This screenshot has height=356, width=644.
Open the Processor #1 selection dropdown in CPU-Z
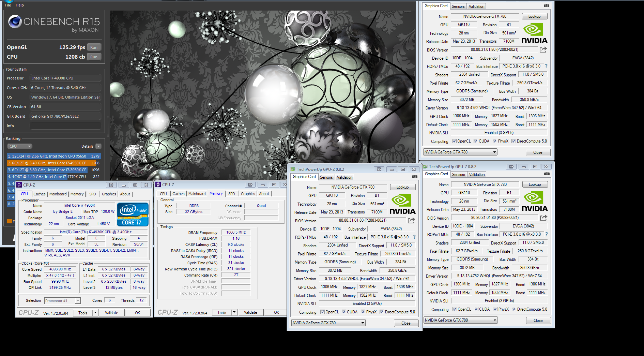(x=62, y=301)
